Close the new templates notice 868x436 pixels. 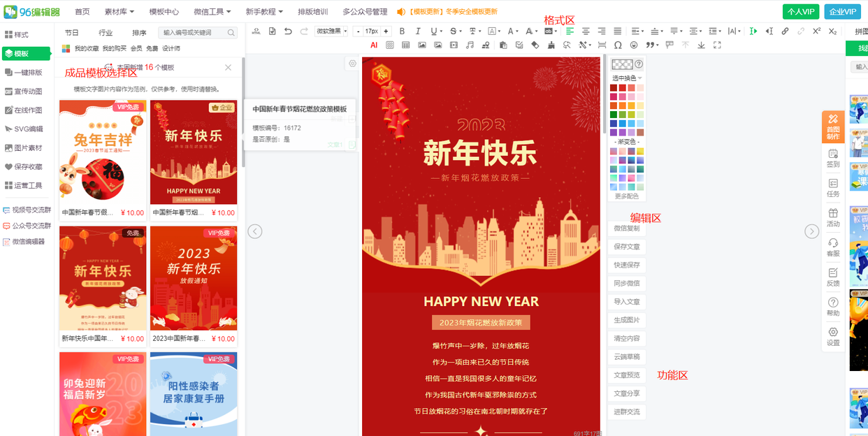[x=229, y=68]
